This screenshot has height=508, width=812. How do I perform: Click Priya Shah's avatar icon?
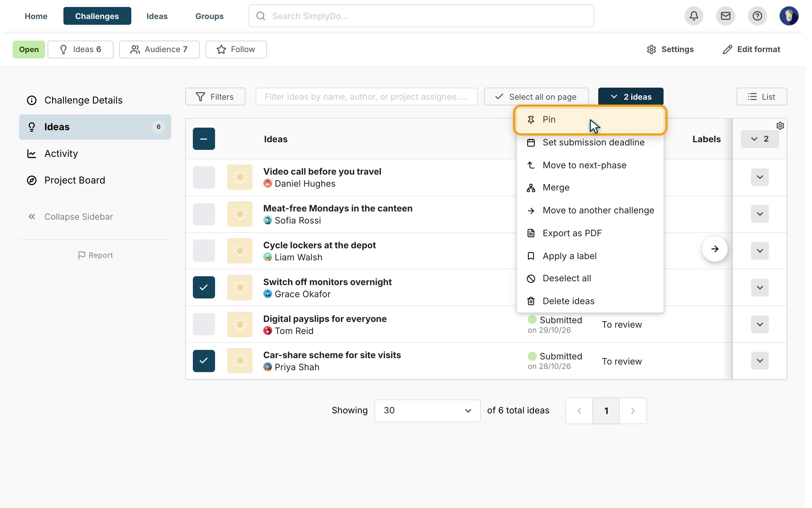coord(267,367)
